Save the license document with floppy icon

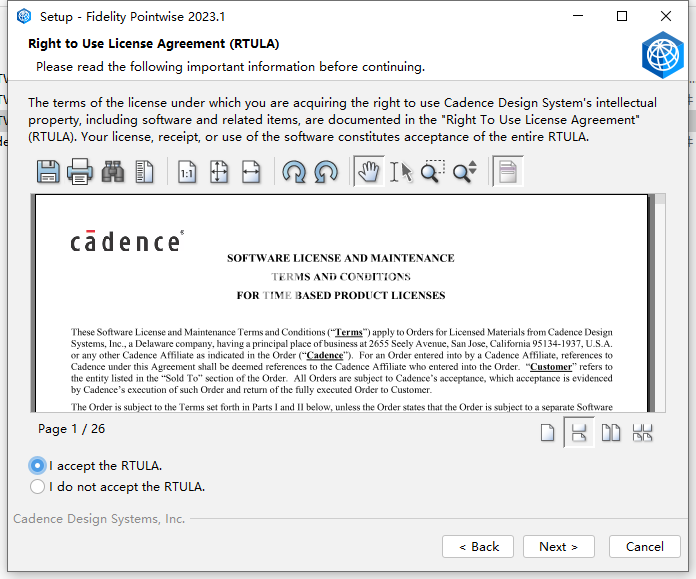click(x=48, y=172)
